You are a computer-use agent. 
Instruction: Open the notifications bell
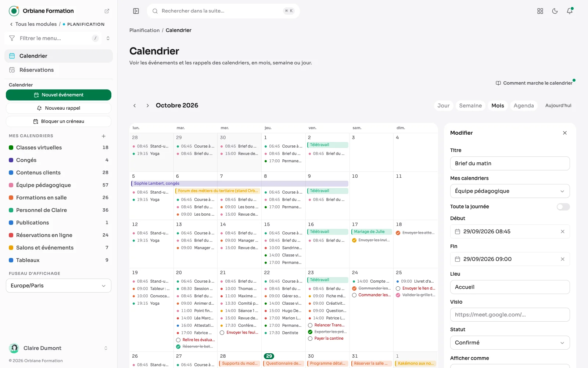570,11
